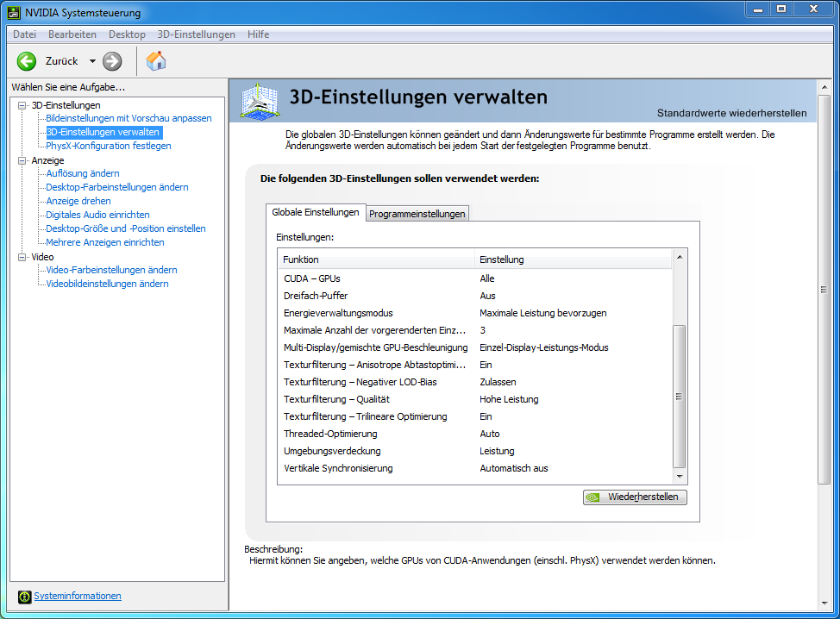Click the main panel scrollbar thumb
The height and width of the screenshot is (619, 840).
824,289
